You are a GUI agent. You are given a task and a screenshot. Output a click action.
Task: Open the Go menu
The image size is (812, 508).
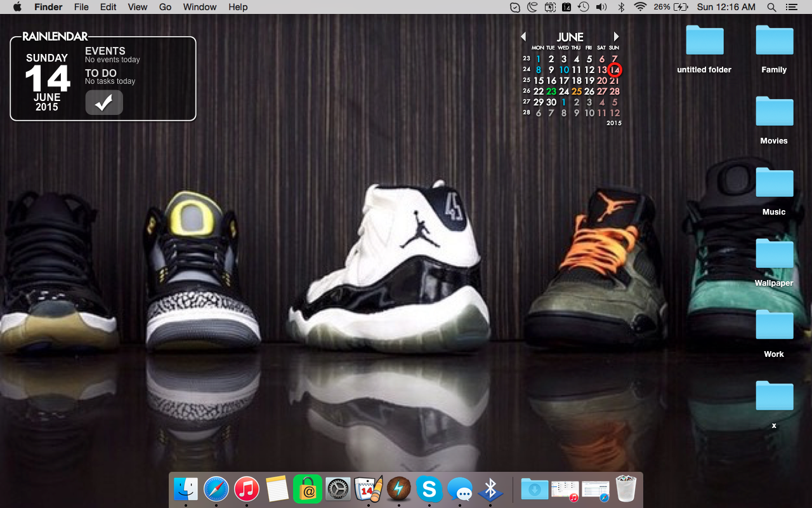point(166,7)
